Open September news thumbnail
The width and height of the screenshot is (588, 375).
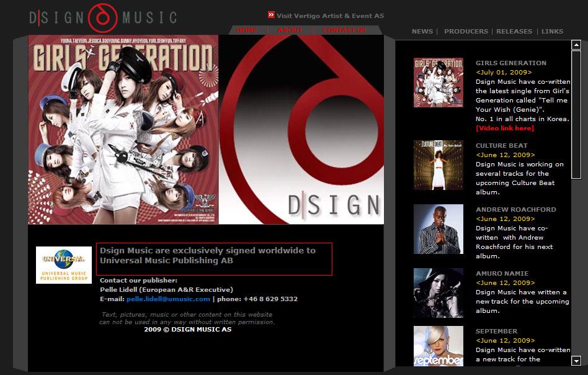click(x=439, y=346)
